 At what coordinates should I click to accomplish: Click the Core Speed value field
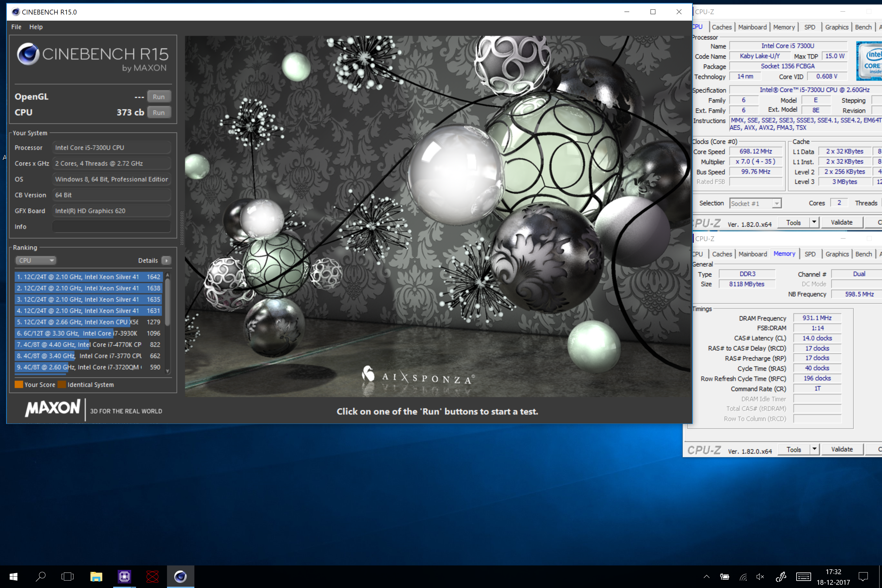(x=756, y=151)
